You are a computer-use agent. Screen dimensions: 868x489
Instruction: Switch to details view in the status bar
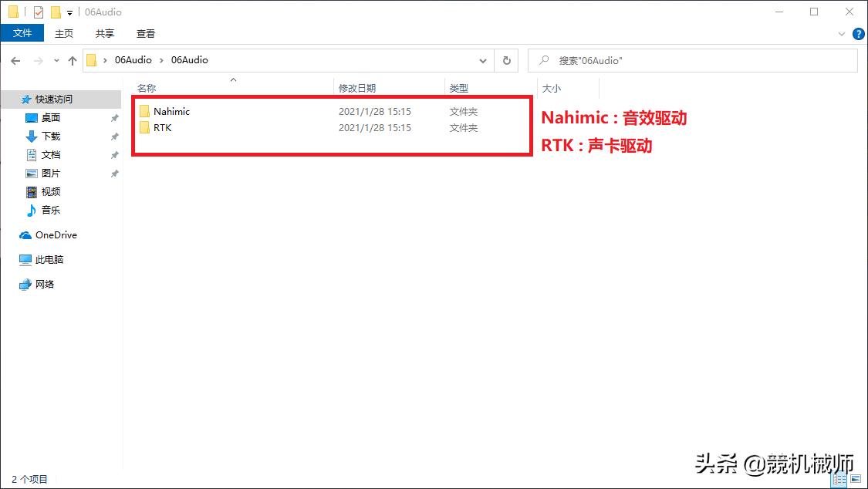tap(839, 478)
